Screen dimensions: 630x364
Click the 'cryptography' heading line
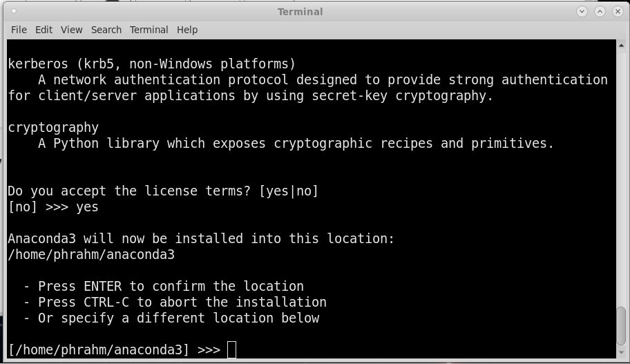click(53, 127)
